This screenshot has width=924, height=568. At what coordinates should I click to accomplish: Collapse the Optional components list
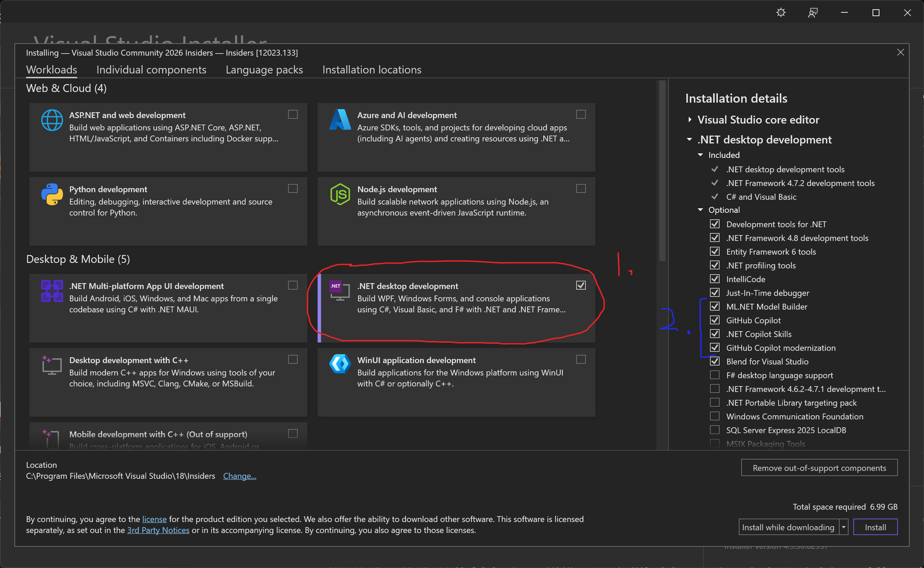[700, 210]
